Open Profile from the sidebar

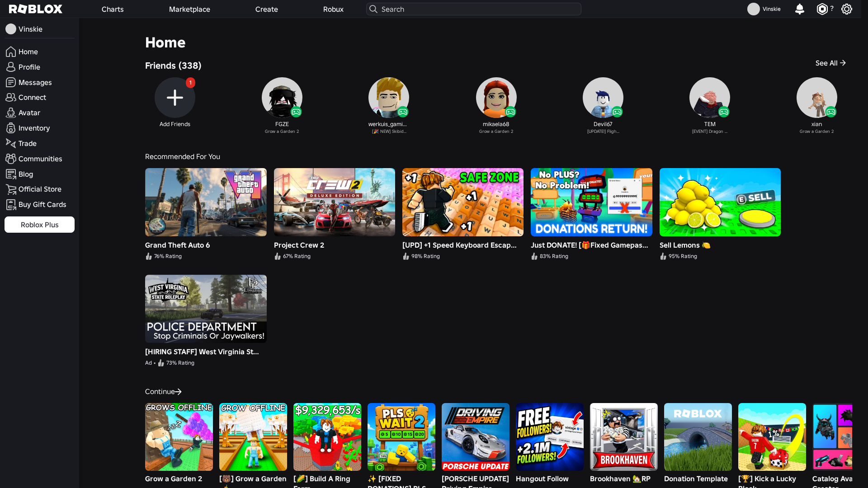(x=23, y=67)
